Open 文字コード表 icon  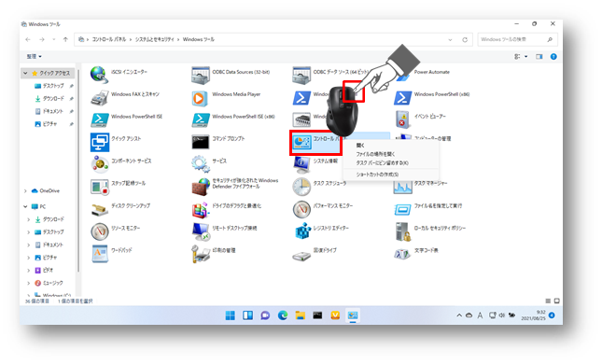402,254
